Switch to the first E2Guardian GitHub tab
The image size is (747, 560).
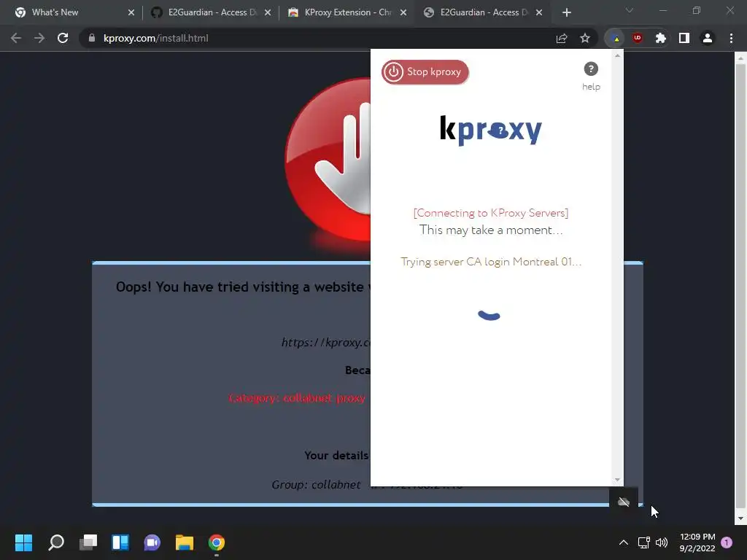(208, 12)
